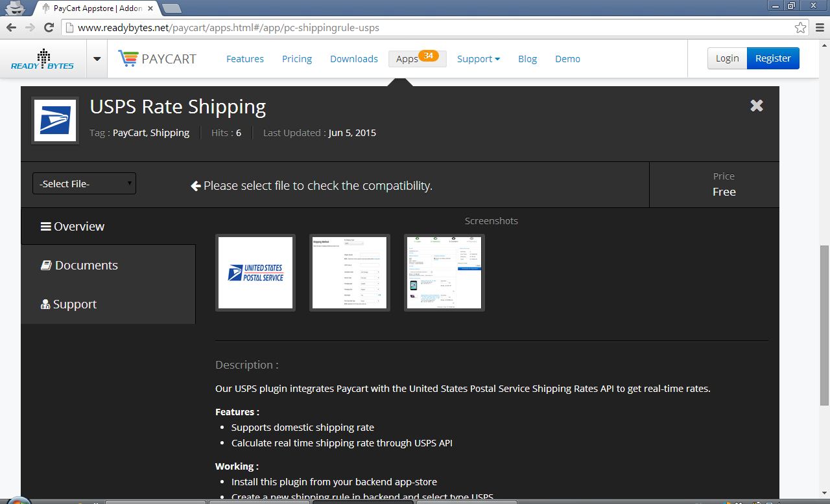This screenshot has width=830, height=504.
Task: Click the USPS Rate Shipping app logo
Action: coord(54,120)
